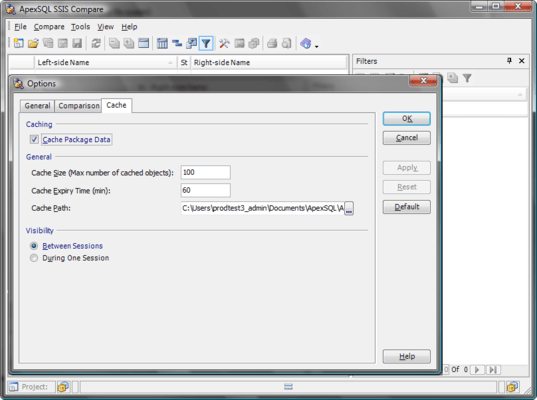
Task: Click the Print Preview toolbar icon
Action: 287,43
